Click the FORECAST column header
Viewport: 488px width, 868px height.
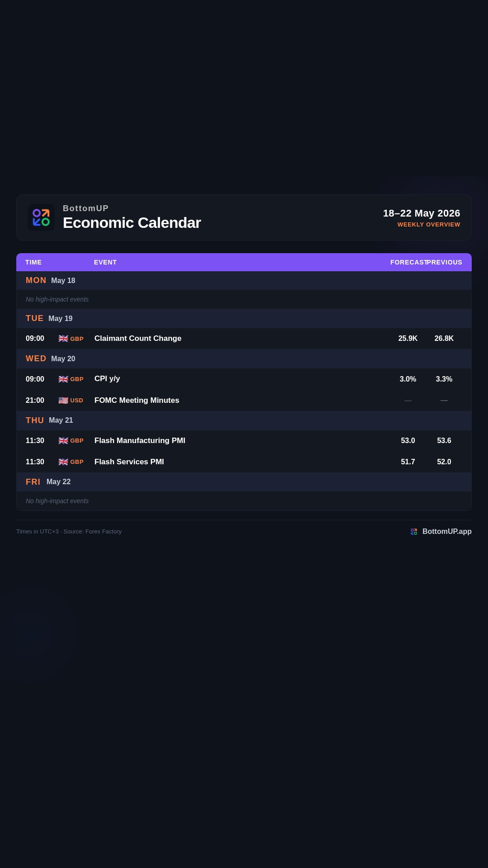point(408,262)
